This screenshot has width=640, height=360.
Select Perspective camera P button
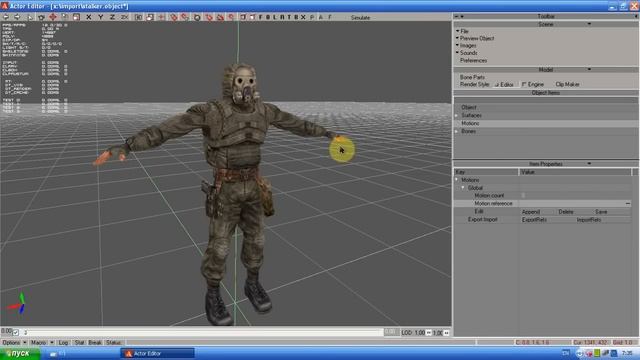coord(312,17)
